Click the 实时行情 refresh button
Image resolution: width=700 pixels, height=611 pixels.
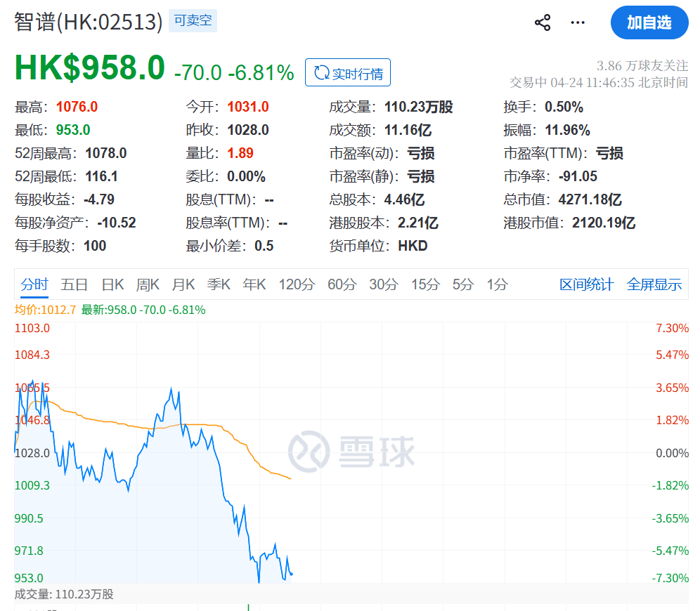[348, 73]
